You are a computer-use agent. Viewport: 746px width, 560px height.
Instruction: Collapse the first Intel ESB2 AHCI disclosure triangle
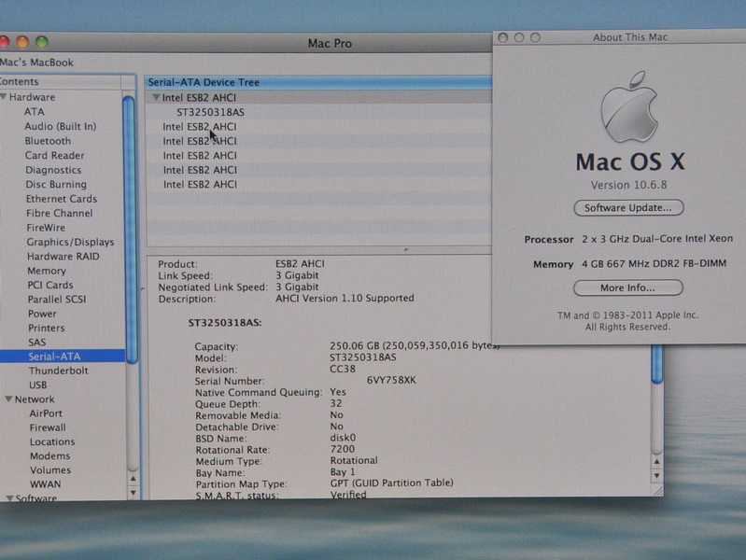coord(156,97)
